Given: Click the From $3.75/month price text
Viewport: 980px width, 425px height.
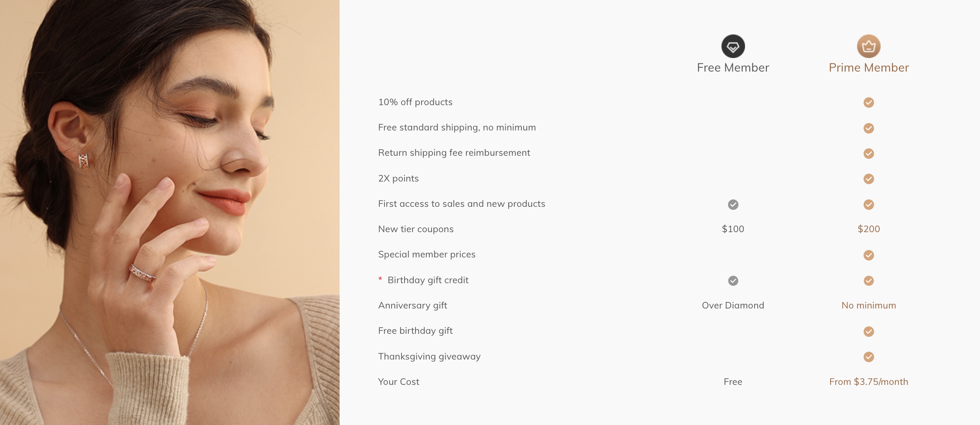Looking at the screenshot, I should pyautogui.click(x=868, y=382).
